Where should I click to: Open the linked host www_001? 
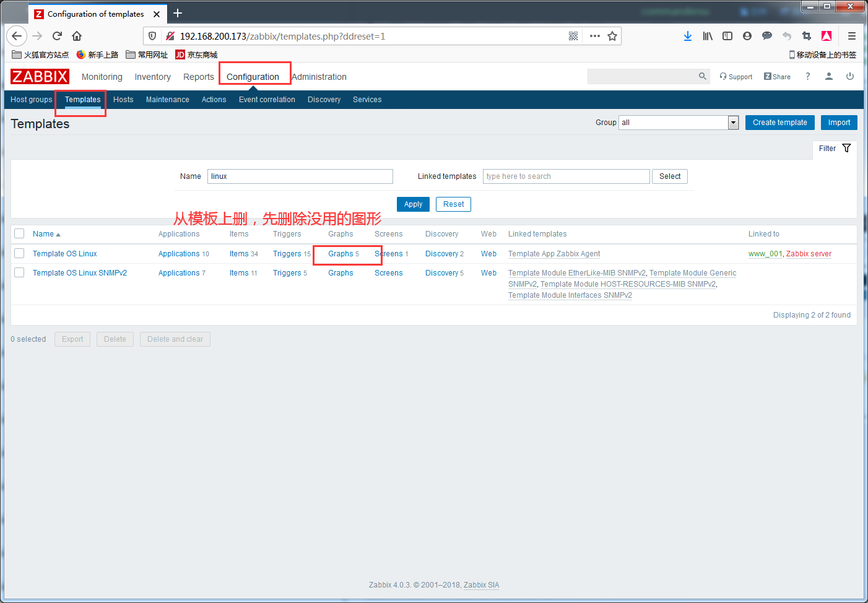pyautogui.click(x=765, y=254)
